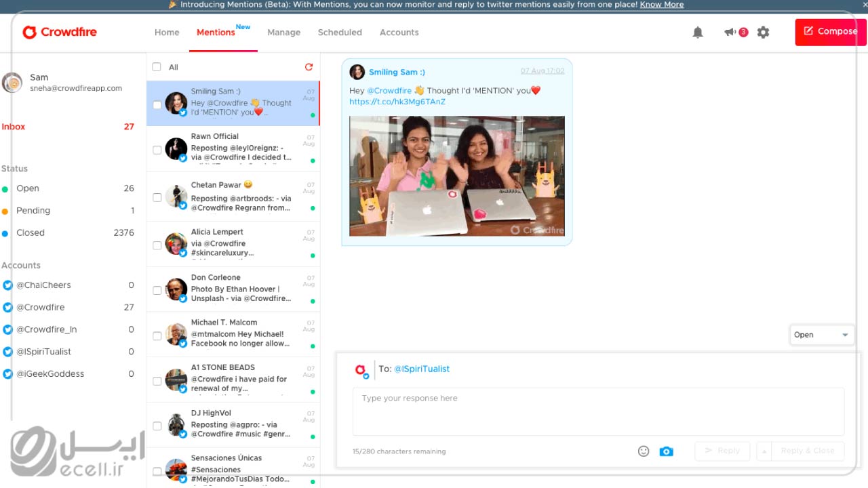Viewport: 868px width, 488px height.
Task: Click the @Crowdfire mention in the tweet
Action: pos(389,91)
